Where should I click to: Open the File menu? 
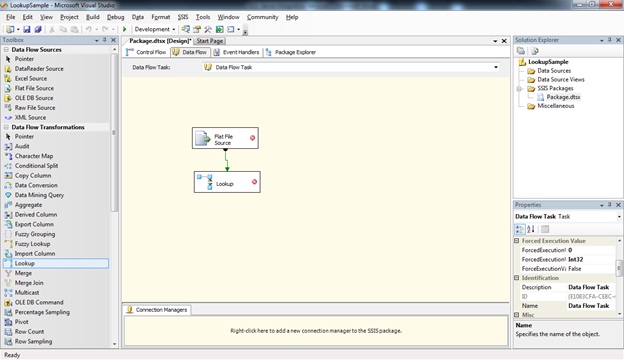(11, 17)
